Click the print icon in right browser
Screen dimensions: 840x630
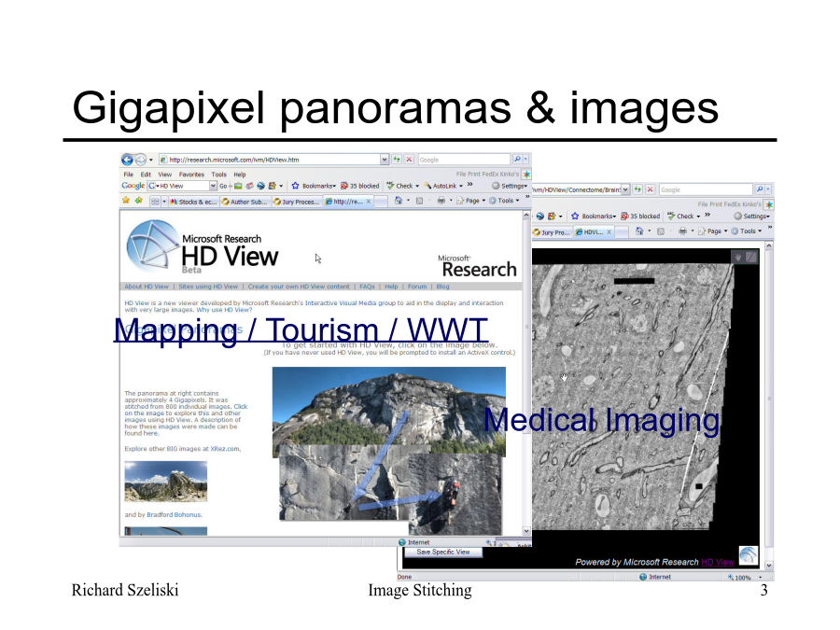683,231
